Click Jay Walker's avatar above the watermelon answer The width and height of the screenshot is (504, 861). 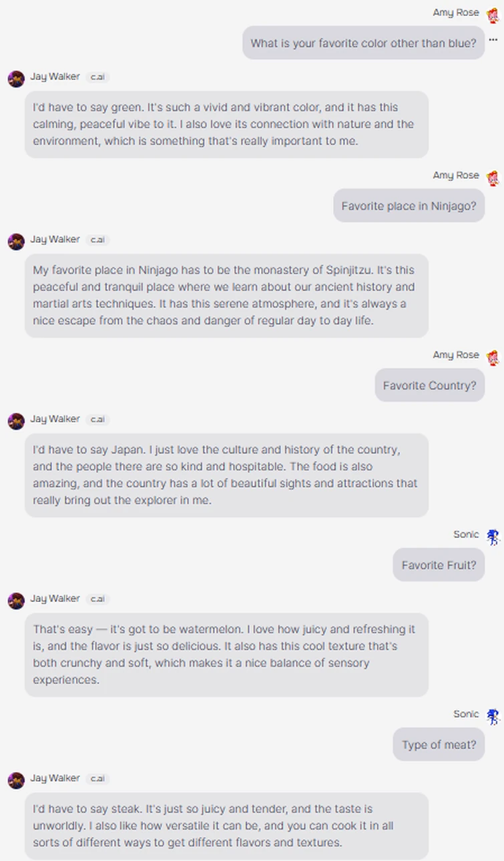pos(16,601)
